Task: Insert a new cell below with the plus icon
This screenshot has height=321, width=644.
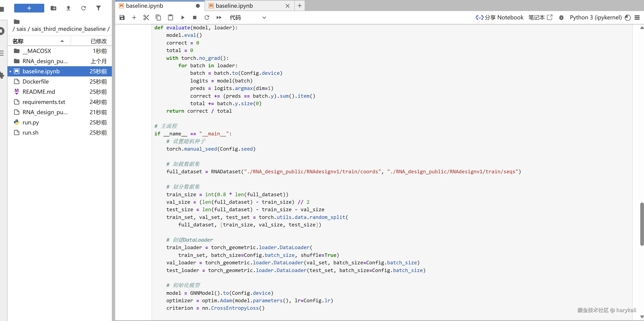Action: click(x=134, y=17)
